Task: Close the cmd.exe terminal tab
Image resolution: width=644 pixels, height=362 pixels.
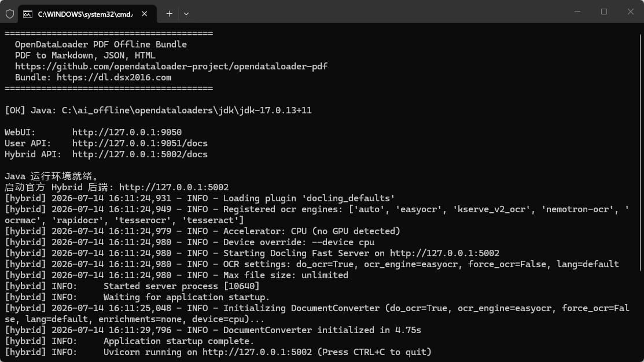Action: click(145, 14)
